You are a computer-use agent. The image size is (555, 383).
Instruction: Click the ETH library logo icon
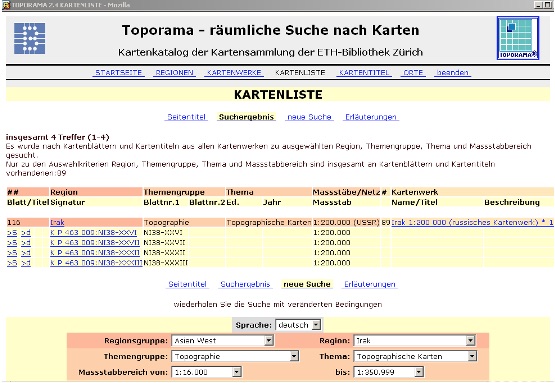[x=29, y=39]
